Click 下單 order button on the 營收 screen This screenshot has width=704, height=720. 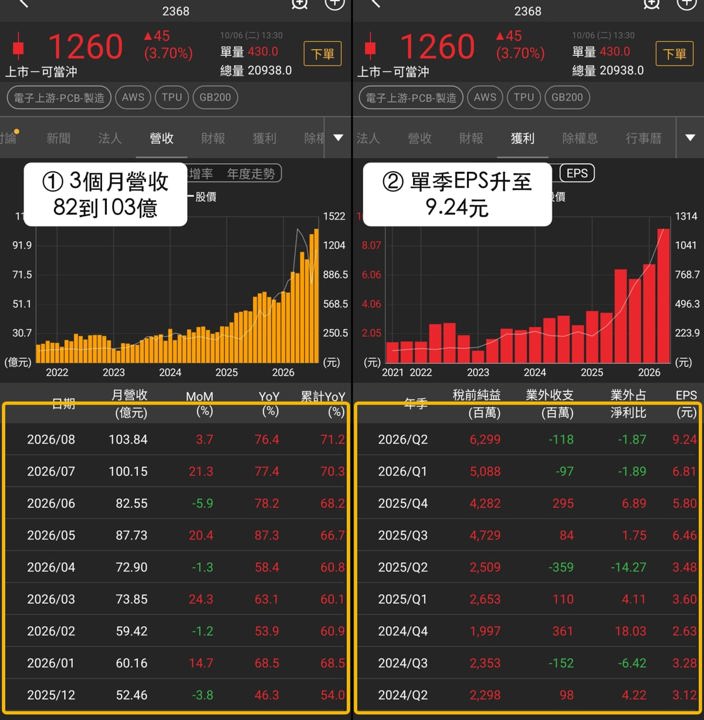click(322, 54)
